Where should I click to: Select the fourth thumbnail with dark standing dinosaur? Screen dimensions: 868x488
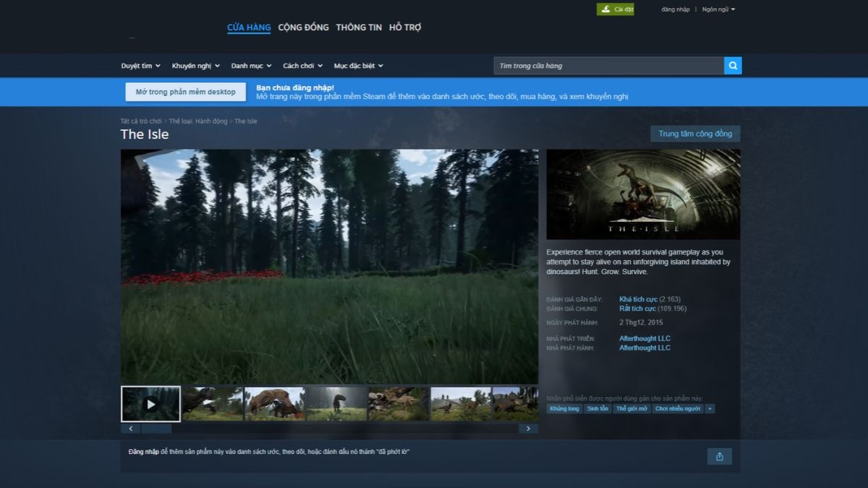337,404
